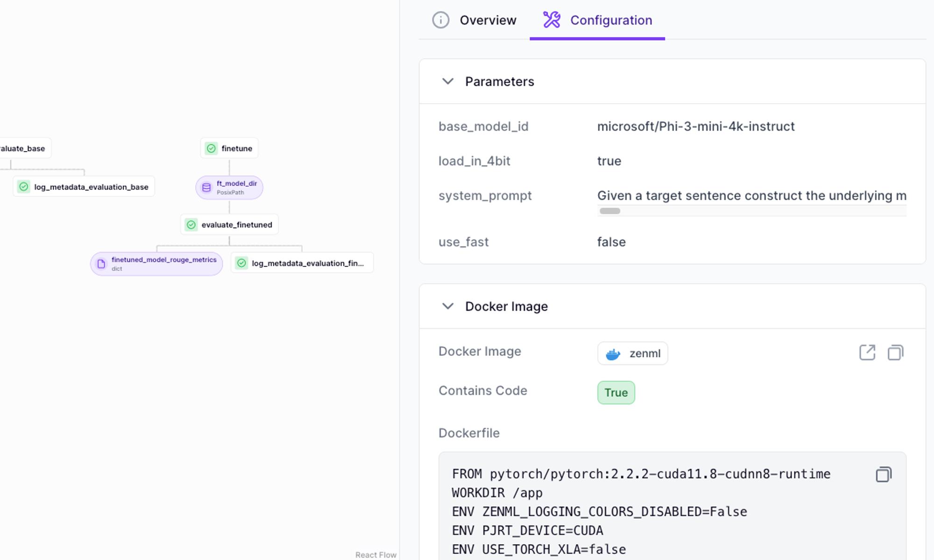
Task: Click the FROM pytorch line in Dockerfile
Action: point(641,474)
